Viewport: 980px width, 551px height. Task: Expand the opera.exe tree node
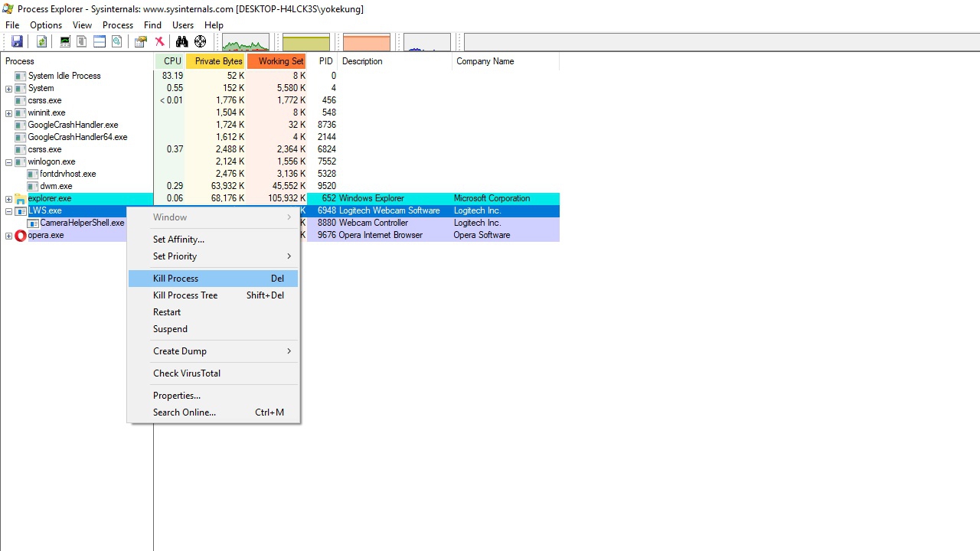pos(8,236)
